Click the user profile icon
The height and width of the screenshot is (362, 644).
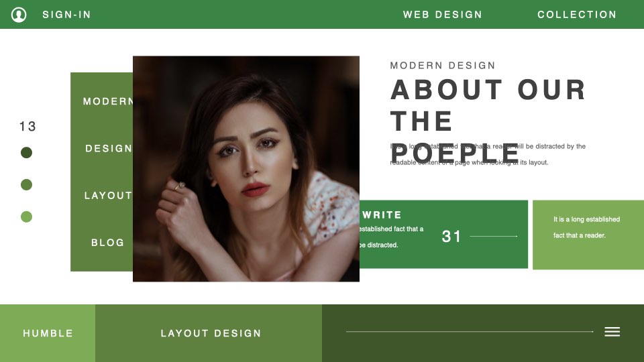[x=19, y=14]
